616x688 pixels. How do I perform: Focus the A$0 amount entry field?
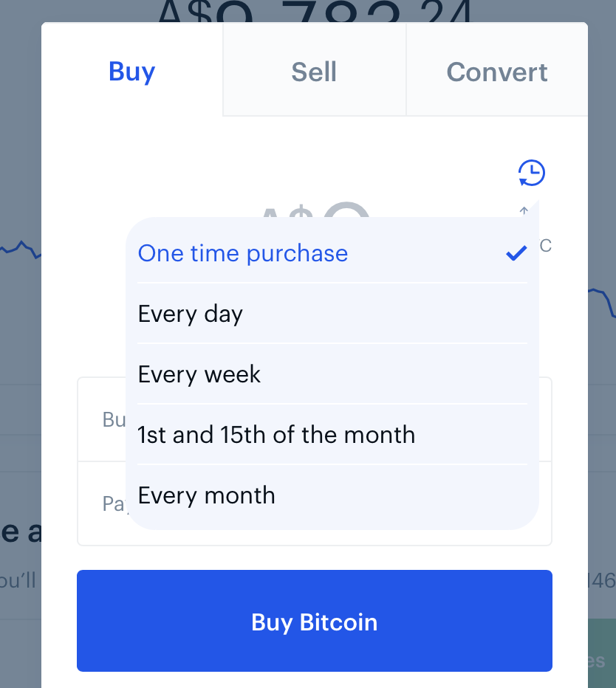[x=315, y=210]
